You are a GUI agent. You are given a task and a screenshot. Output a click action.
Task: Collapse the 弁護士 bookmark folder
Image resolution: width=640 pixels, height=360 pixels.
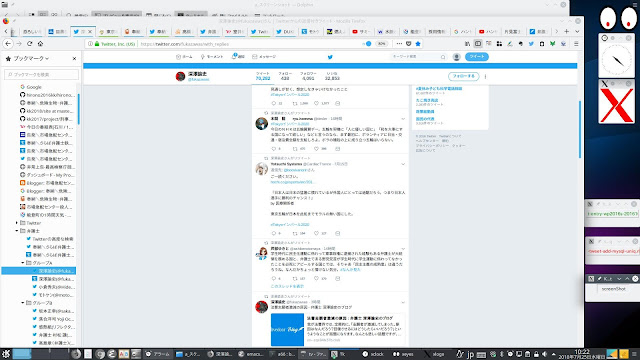coord(17,231)
